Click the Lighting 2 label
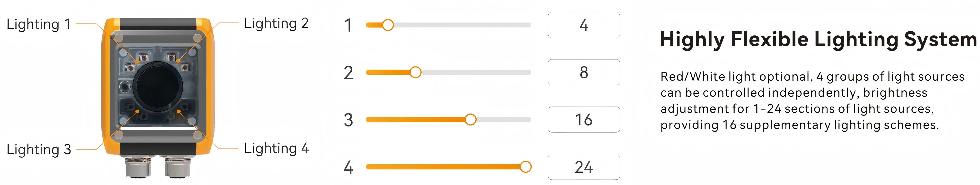Viewport: 980px width, 185px height. [276, 24]
